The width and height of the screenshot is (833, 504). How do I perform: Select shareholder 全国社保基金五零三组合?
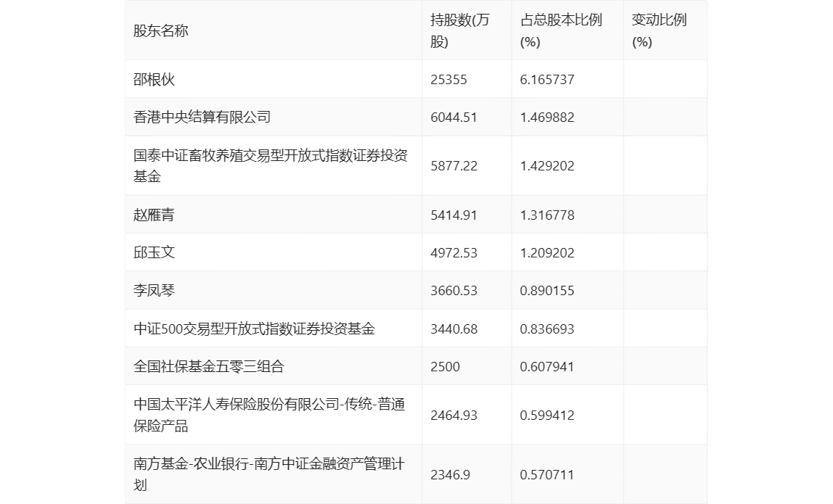coord(209,366)
